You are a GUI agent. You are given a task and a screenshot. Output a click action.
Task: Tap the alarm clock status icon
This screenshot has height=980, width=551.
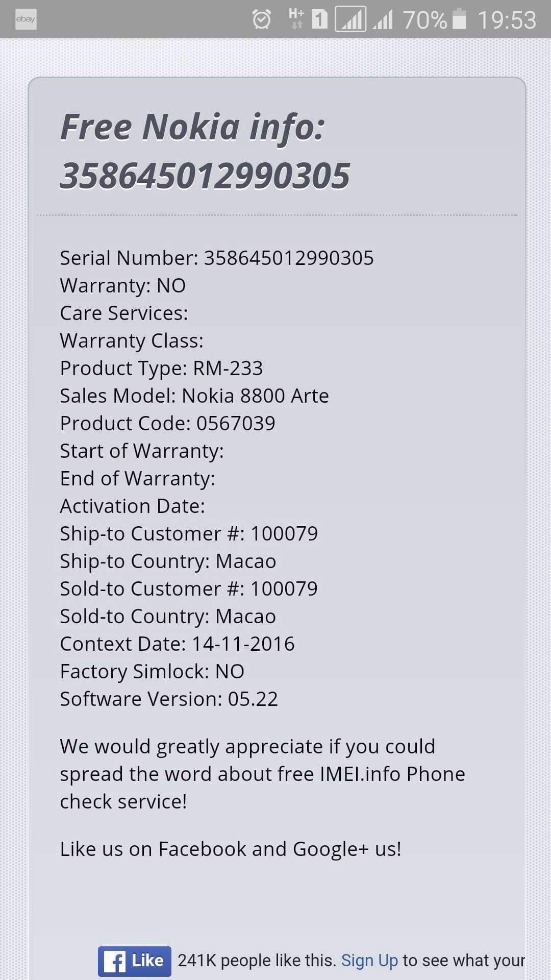[262, 19]
